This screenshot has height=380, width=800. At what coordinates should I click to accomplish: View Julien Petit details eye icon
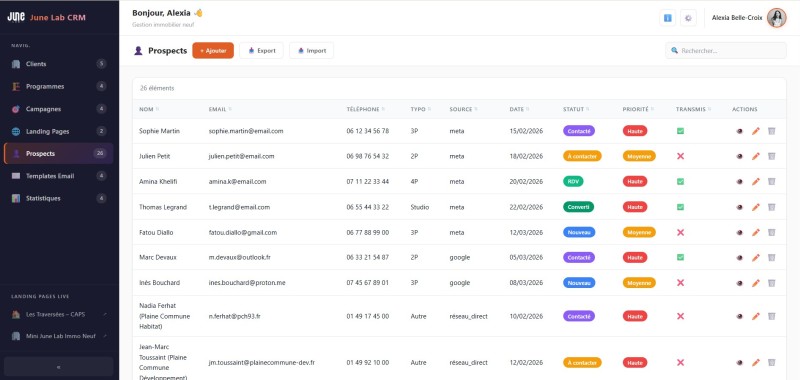point(739,156)
